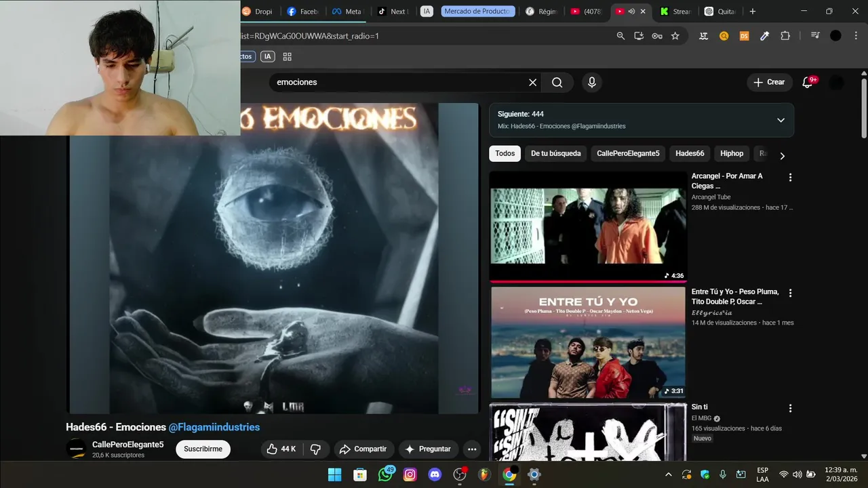This screenshot has width=868, height=488.
Task: Open the Windows Start menu
Action: [x=335, y=474]
